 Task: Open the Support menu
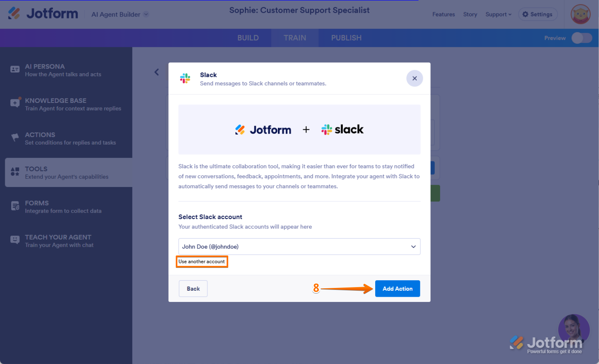click(498, 14)
